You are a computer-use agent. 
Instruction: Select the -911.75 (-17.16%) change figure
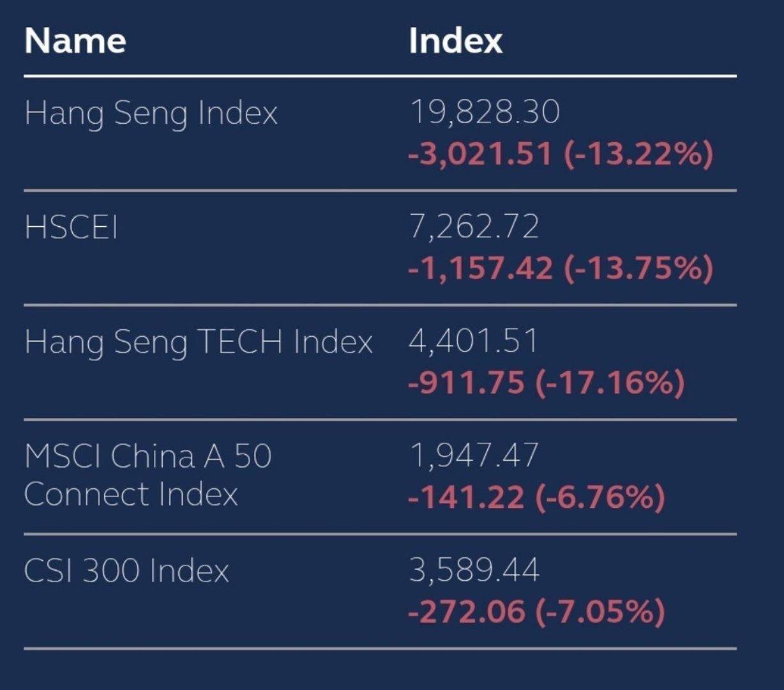tap(546, 383)
